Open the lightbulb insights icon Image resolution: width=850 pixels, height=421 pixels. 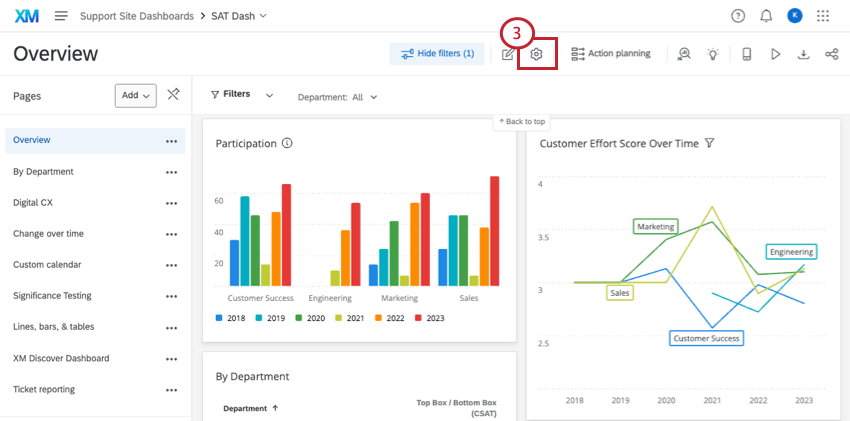click(x=713, y=54)
